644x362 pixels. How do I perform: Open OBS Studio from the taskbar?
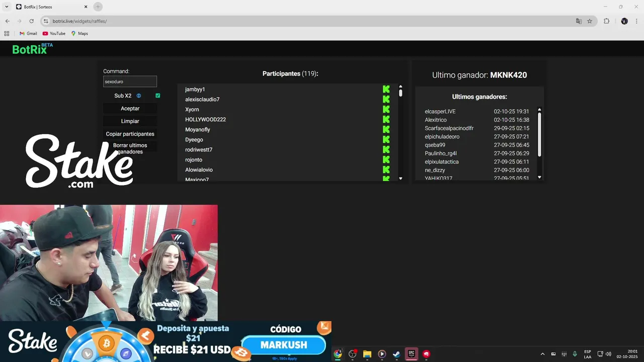[x=353, y=354]
